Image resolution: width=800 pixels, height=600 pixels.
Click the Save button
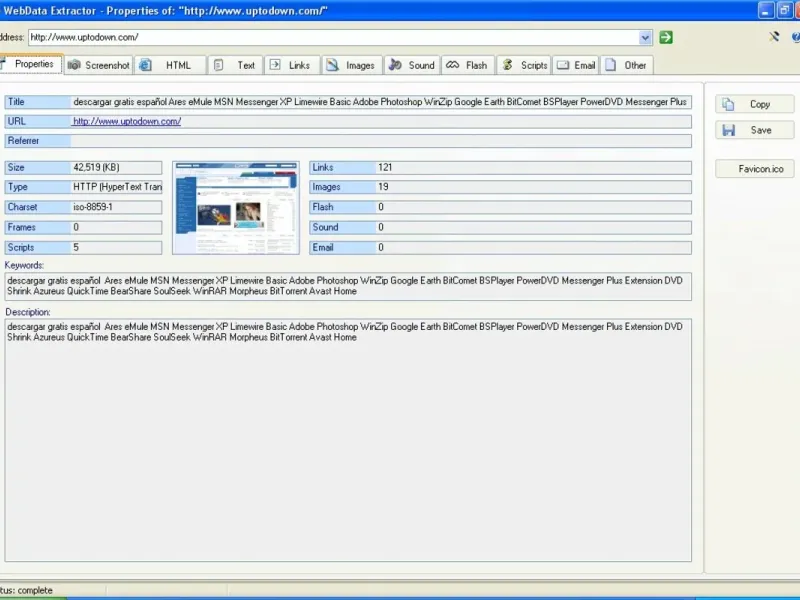click(x=755, y=130)
